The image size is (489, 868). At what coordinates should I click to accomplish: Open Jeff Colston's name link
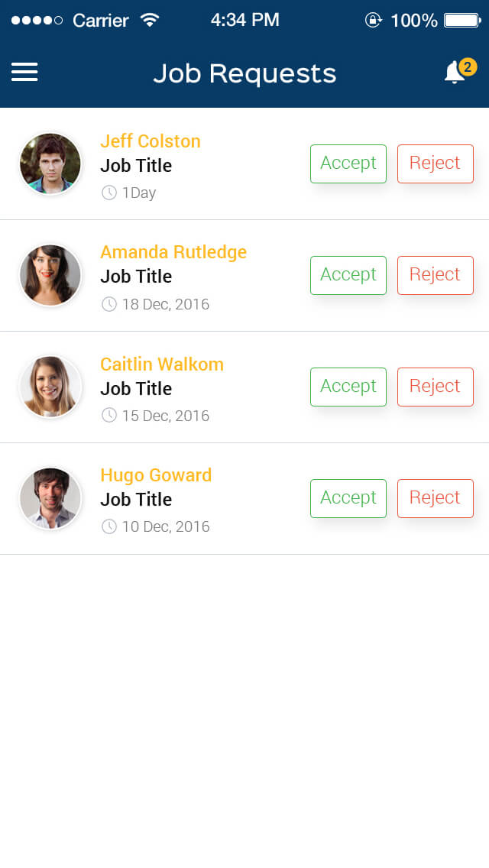pyautogui.click(x=151, y=141)
